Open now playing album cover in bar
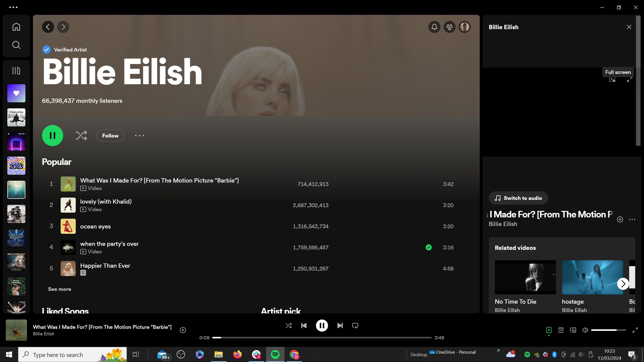This screenshot has width=644, height=362. click(x=16, y=330)
